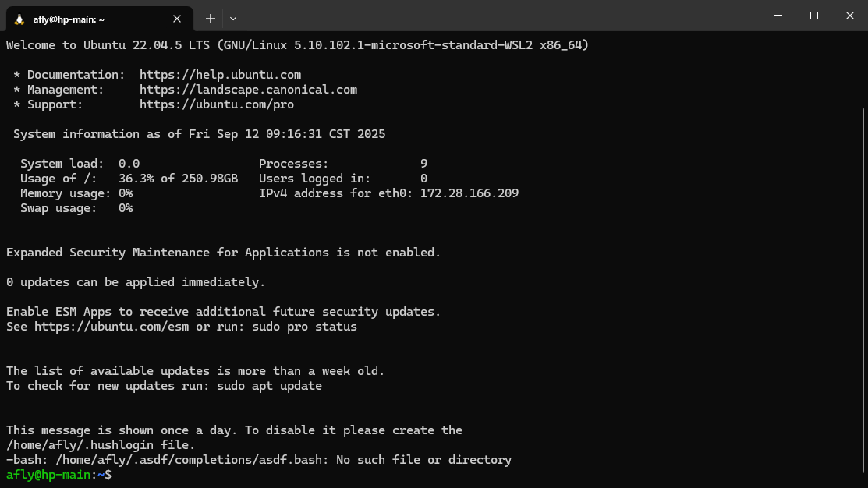The image size is (868, 488).
Task: Click 'Expanded Security Maintenance for Applications' line
Action: (x=223, y=253)
